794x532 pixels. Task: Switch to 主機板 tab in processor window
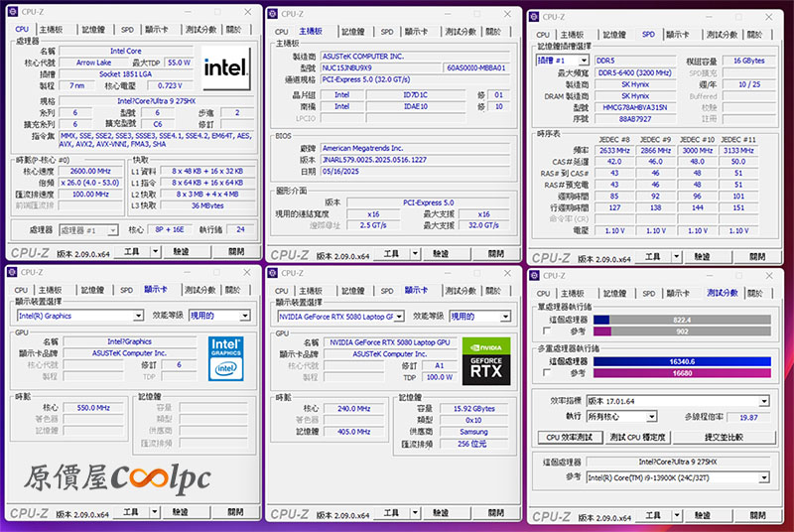tap(51, 30)
